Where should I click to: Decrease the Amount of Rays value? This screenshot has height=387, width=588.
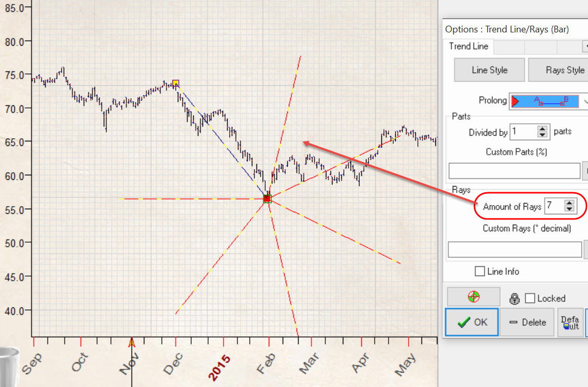569,209
